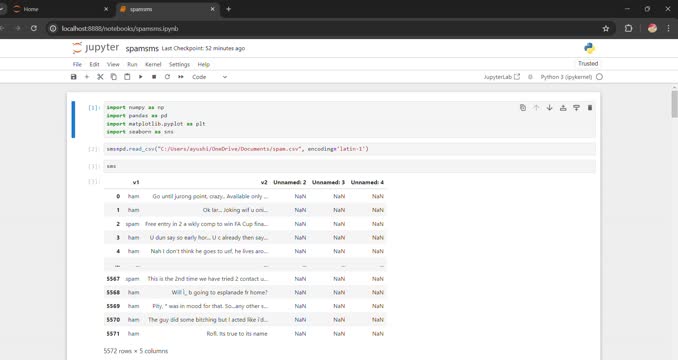Open the JupyterLab link
This screenshot has height=360, width=678.
pyautogui.click(x=502, y=77)
